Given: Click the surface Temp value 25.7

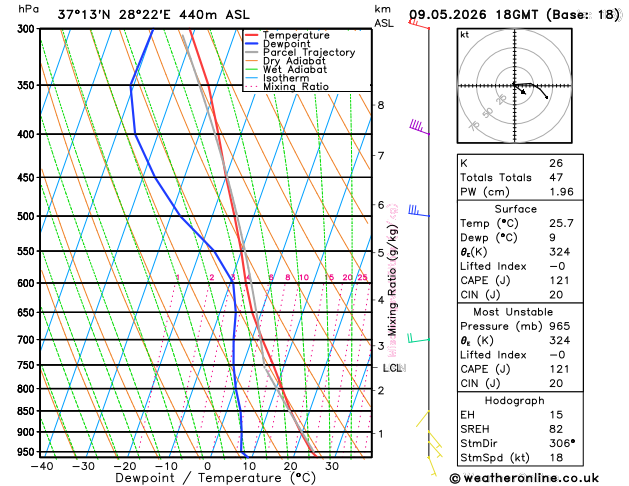Looking at the screenshot, I should (x=561, y=223).
